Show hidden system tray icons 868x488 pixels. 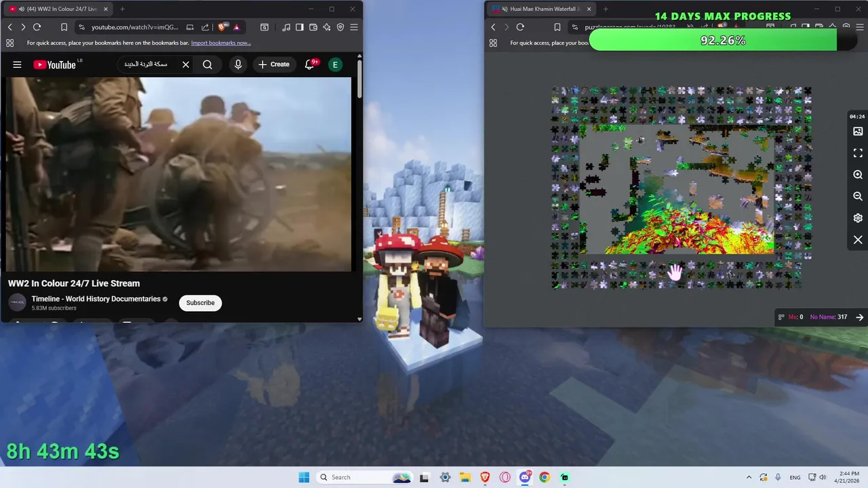coord(749,477)
